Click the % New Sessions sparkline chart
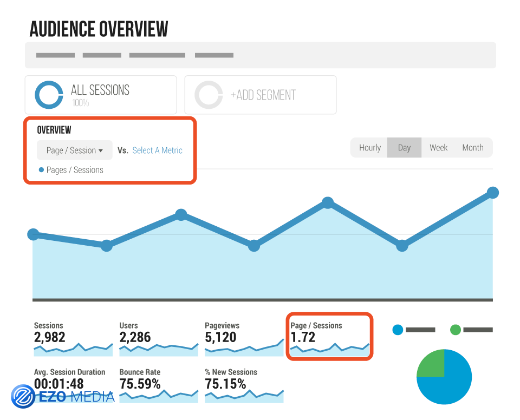Viewport: 520px width, 420px height. [244, 396]
